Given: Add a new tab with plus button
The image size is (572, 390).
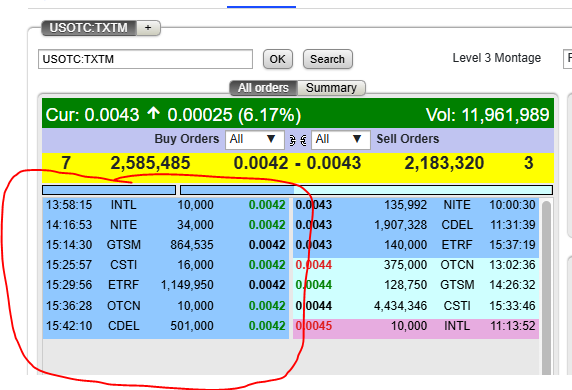Looking at the screenshot, I should [148, 28].
